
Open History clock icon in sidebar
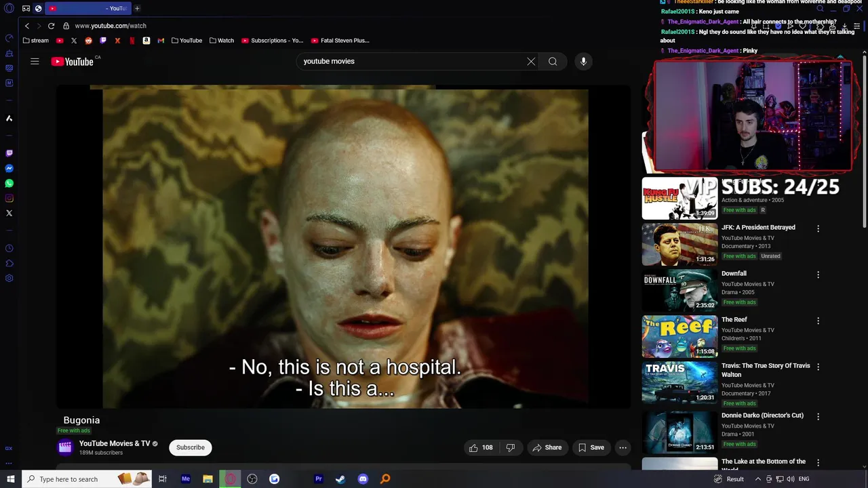click(x=9, y=249)
